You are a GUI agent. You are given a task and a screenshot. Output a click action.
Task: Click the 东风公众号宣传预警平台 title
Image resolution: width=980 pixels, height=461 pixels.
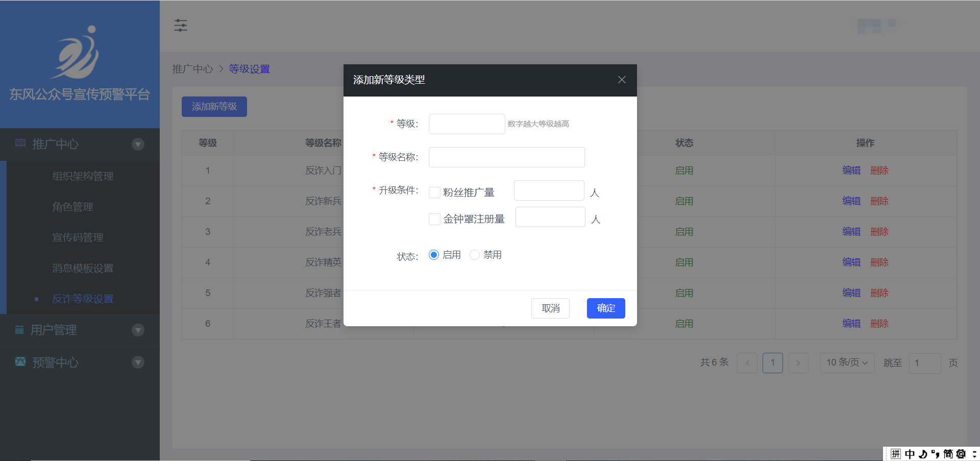click(80, 94)
